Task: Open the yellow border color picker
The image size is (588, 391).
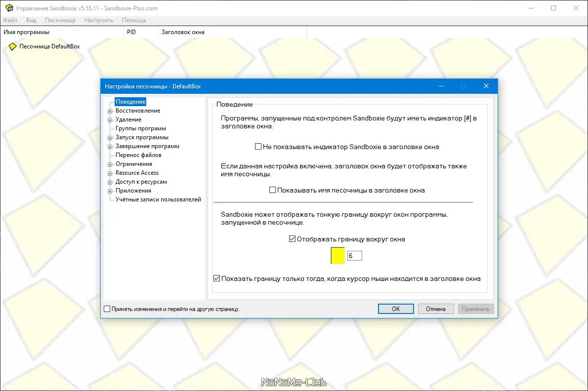Action: [x=337, y=256]
